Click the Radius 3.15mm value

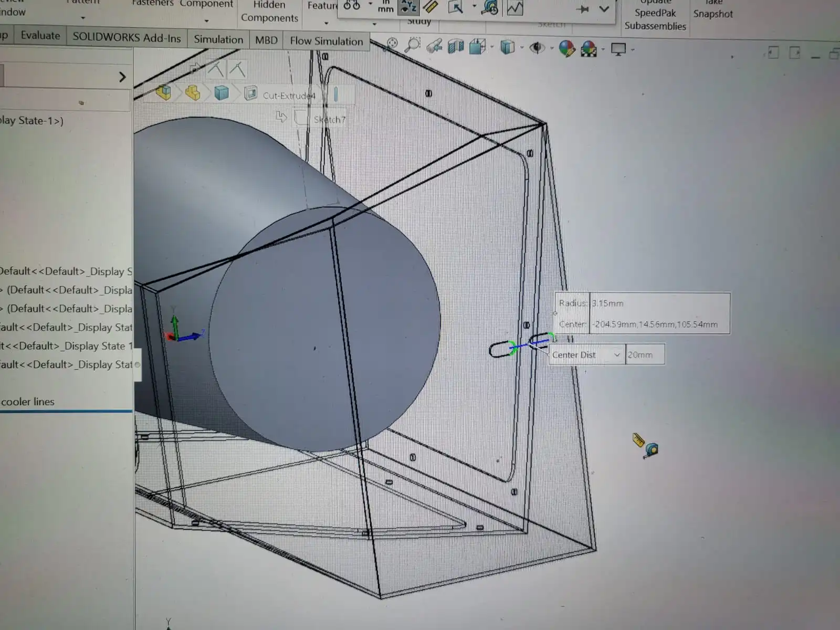607,303
